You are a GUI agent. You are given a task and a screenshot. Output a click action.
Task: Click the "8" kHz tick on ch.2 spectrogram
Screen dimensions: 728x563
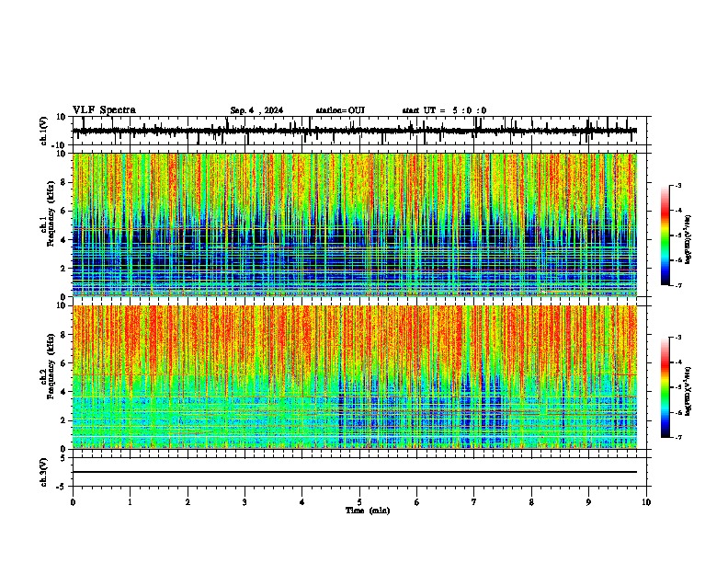pos(63,335)
